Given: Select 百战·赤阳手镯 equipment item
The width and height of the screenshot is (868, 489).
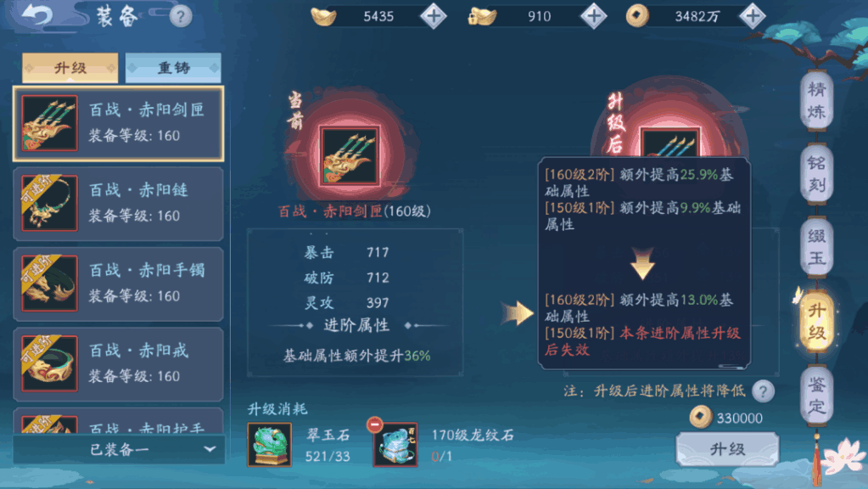Looking at the screenshot, I should 119,284.
